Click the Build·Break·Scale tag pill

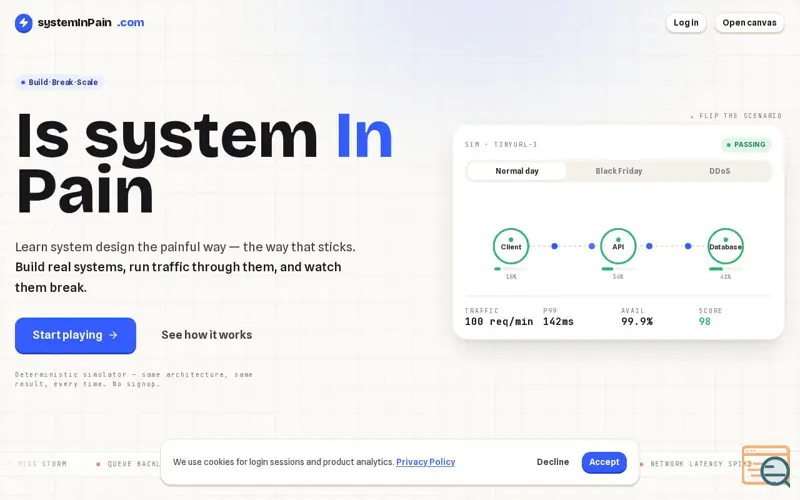[59, 82]
